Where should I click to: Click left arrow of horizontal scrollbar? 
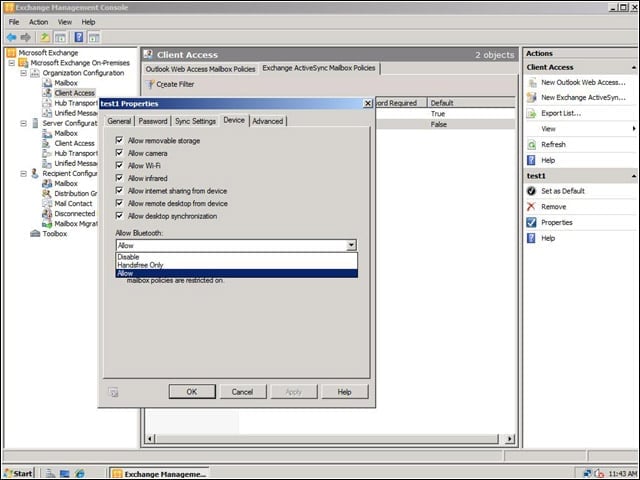[150, 439]
